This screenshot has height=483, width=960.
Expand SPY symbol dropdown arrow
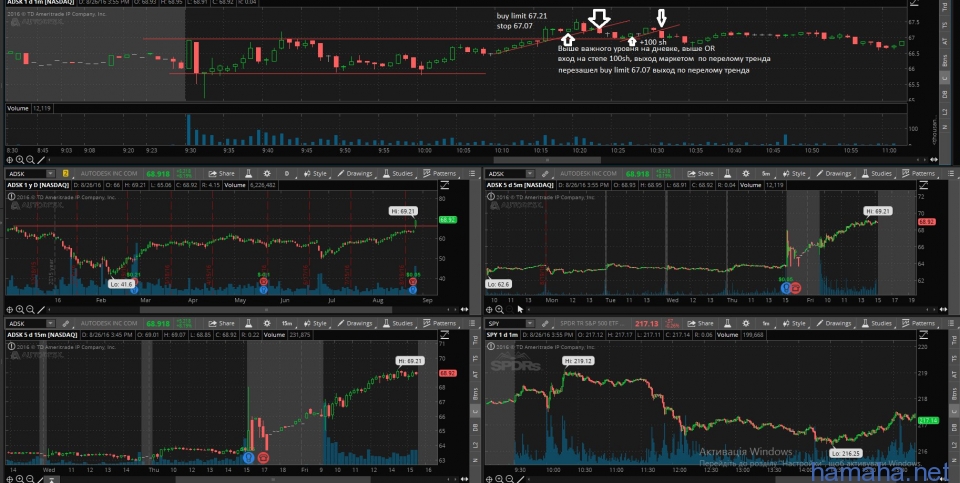(530, 323)
